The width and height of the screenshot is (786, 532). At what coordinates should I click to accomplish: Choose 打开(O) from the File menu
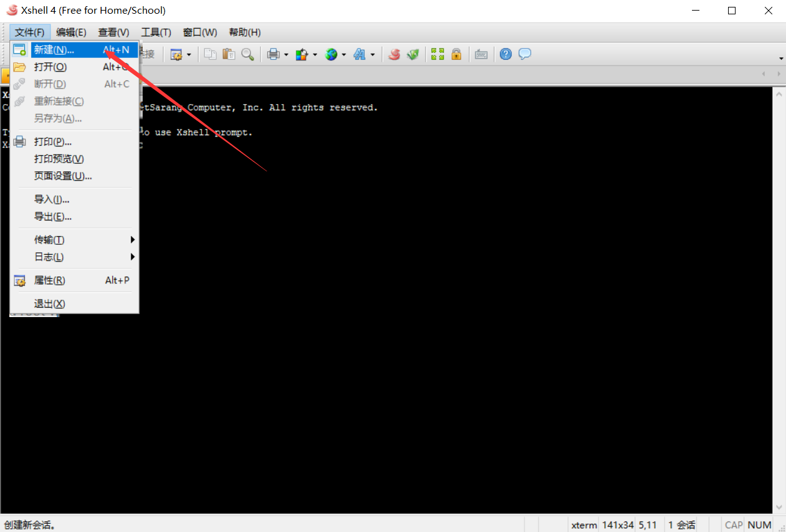click(74, 67)
